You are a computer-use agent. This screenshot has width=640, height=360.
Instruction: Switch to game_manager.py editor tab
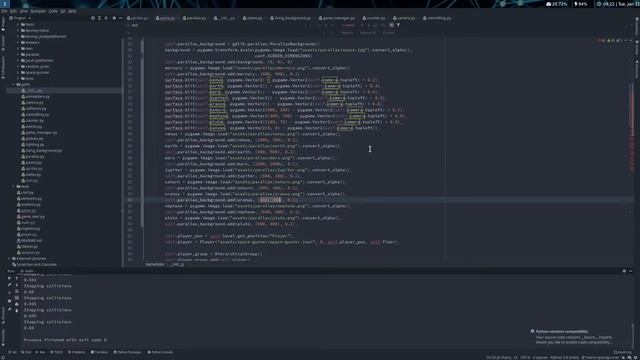pyautogui.click(x=337, y=18)
